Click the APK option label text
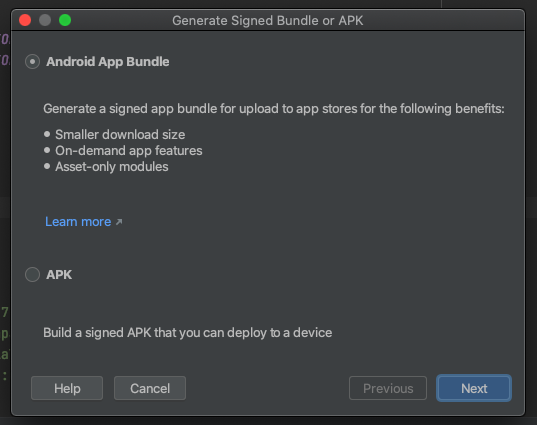 pos(59,274)
